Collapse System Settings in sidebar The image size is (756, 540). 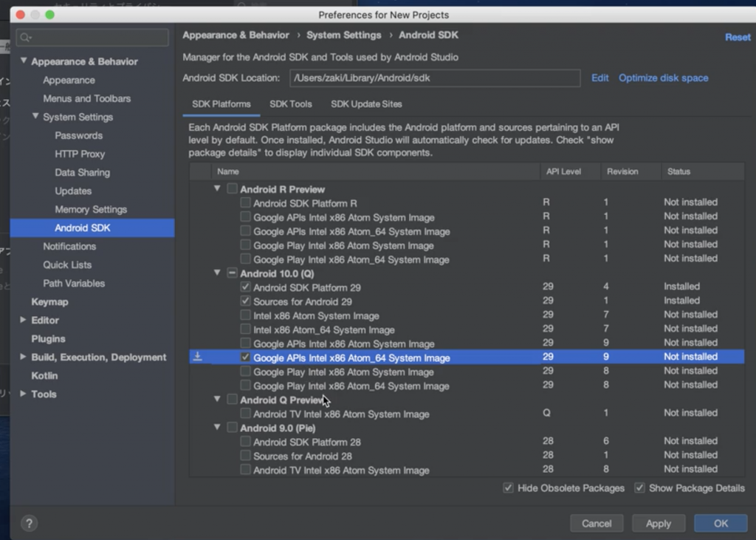(35, 116)
